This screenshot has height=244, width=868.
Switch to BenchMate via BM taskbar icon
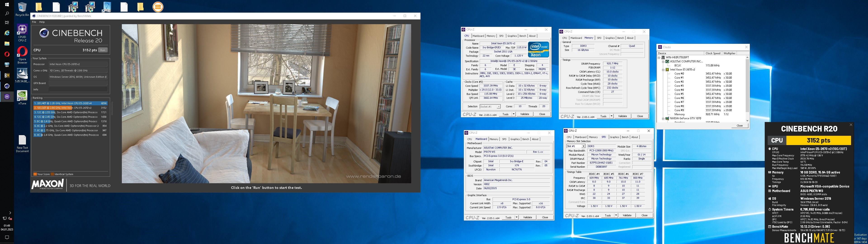[x=7, y=75]
